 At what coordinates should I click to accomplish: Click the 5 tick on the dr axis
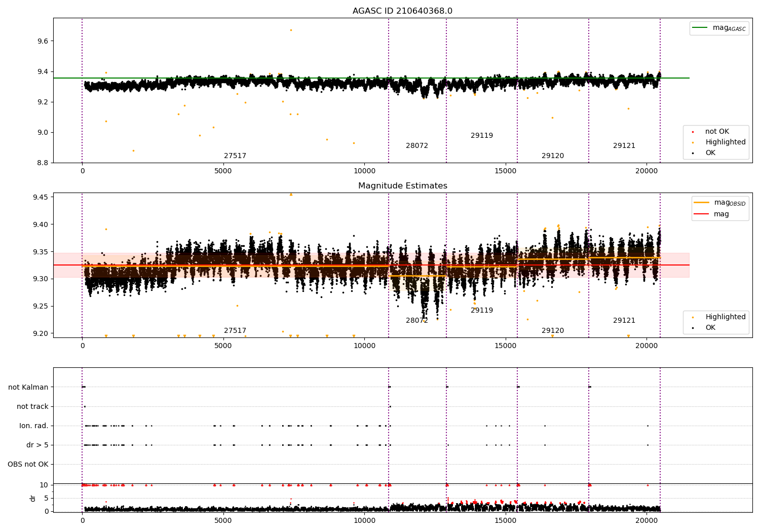[46, 498]
